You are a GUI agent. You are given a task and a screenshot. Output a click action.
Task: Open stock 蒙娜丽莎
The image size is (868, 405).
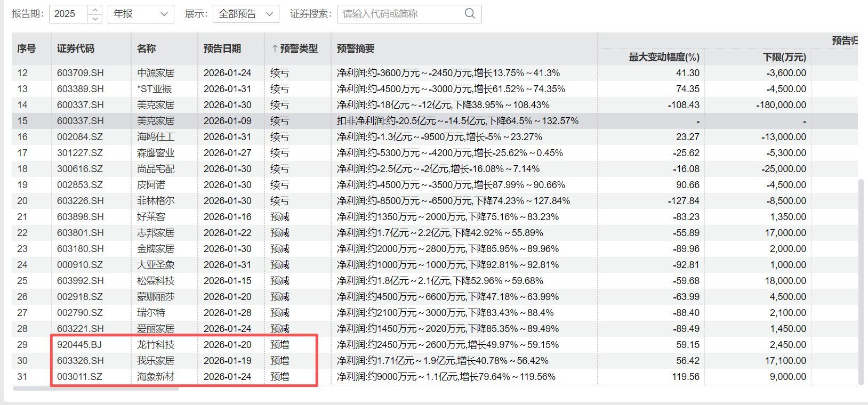(156, 297)
